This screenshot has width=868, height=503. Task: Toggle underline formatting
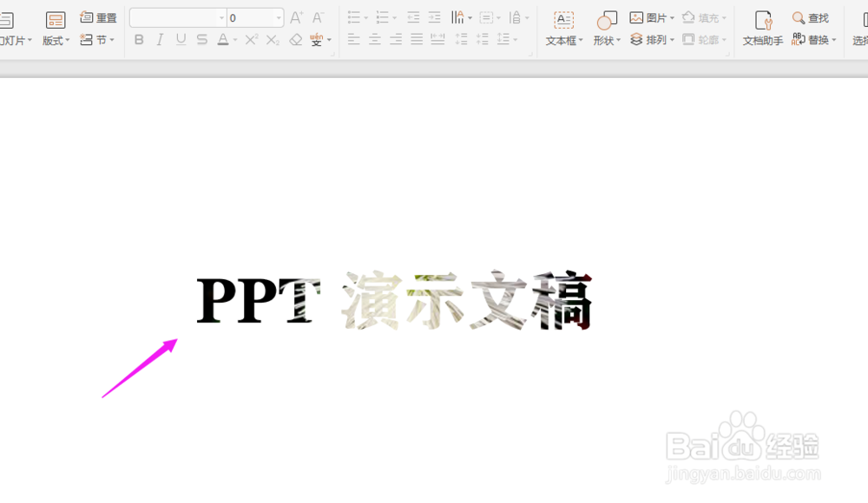pyautogui.click(x=181, y=40)
